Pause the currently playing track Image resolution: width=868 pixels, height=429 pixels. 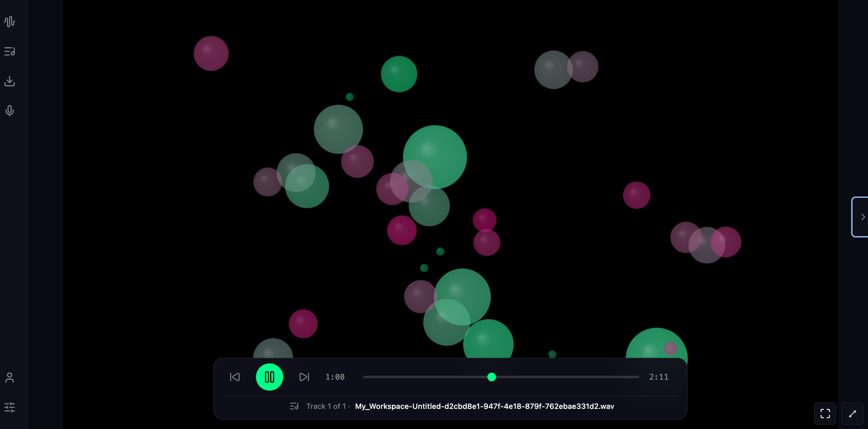pyautogui.click(x=270, y=377)
